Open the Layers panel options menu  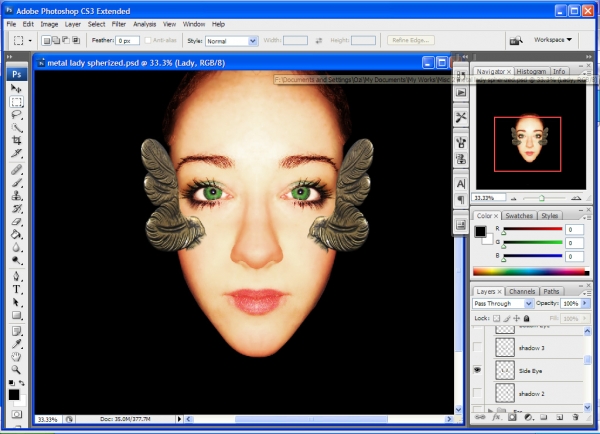[587, 293]
